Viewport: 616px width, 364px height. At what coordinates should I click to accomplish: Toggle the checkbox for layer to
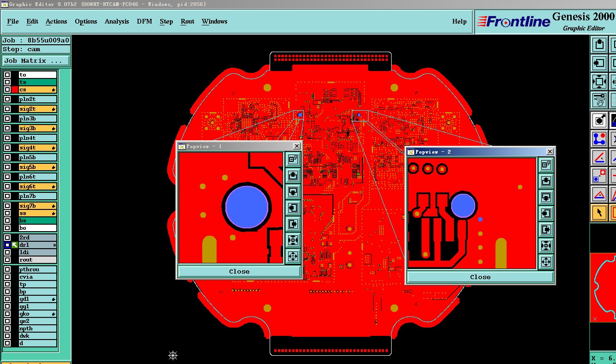pos(7,75)
